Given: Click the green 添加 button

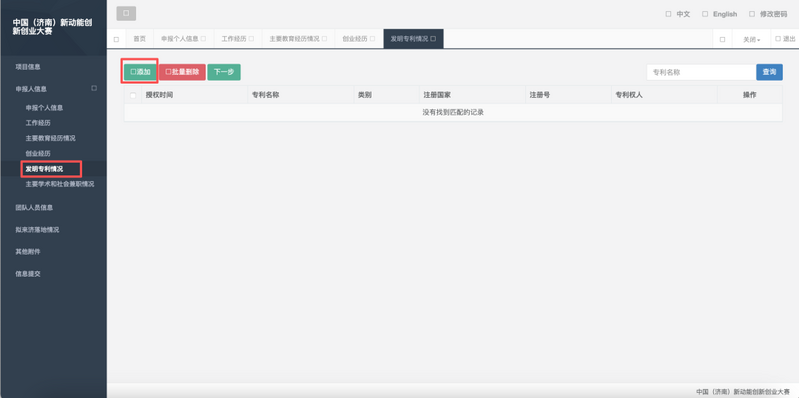Looking at the screenshot, I should click(x=140, y=72).
